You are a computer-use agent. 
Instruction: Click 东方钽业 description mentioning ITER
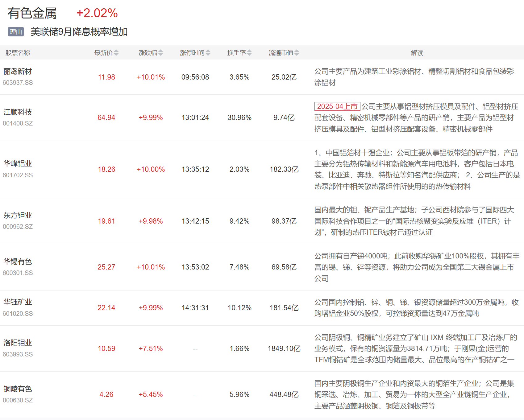[x=414, y=221]
